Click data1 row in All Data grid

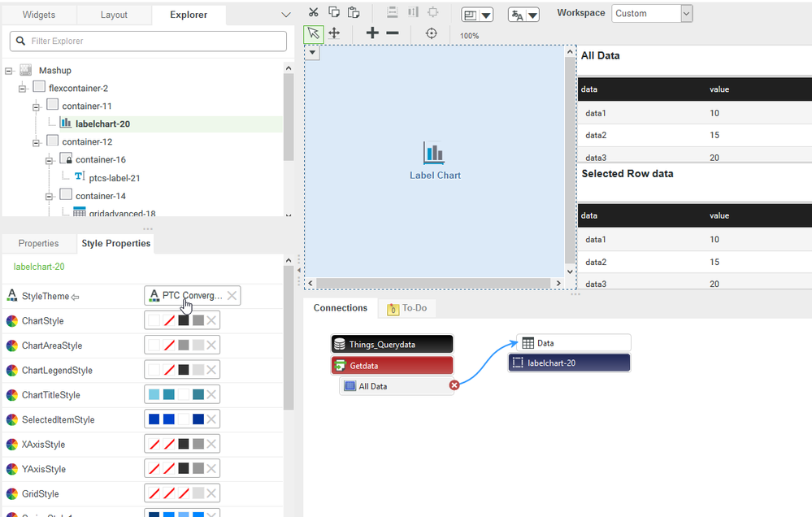click(694, 113)
